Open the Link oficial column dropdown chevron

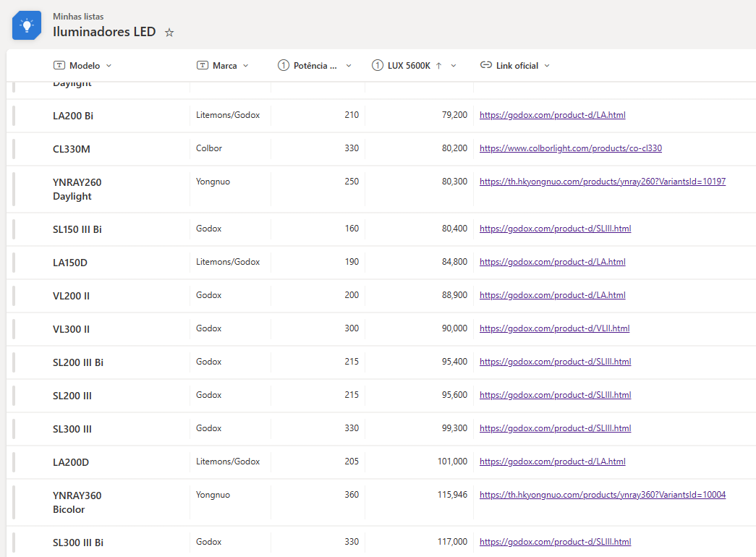tap(547, 66)
